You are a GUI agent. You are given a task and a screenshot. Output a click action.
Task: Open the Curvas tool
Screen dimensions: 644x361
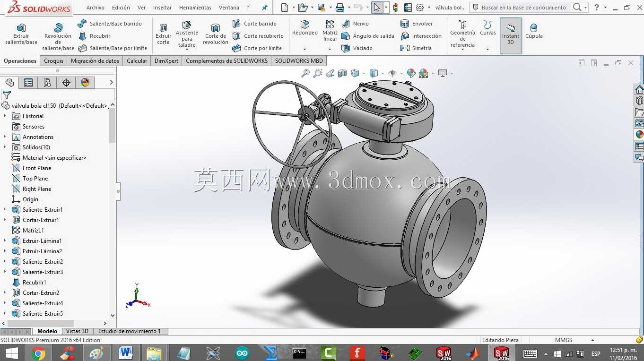(x=487, y=28)
